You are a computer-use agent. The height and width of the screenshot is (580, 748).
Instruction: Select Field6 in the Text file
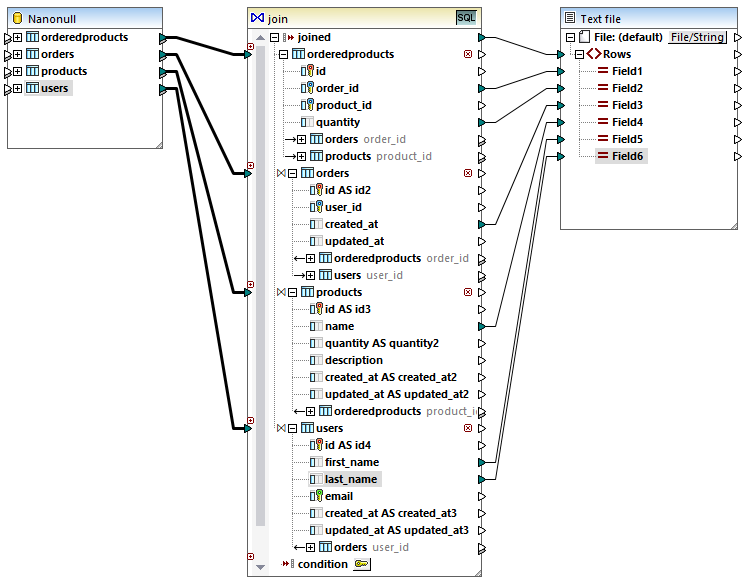[x=627, y=156]
